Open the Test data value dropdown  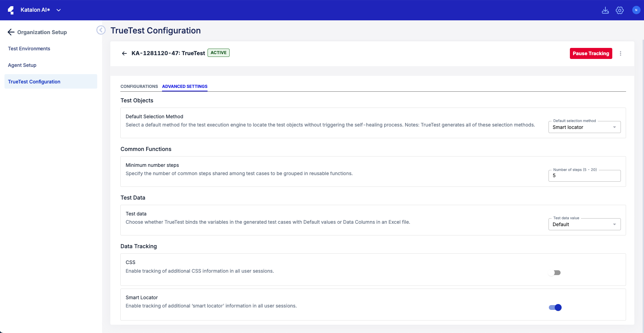pos(584,224)
